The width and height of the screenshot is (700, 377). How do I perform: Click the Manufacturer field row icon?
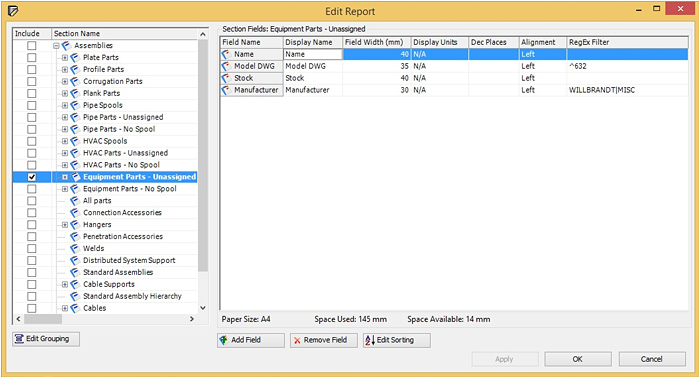tap(226, 90)
